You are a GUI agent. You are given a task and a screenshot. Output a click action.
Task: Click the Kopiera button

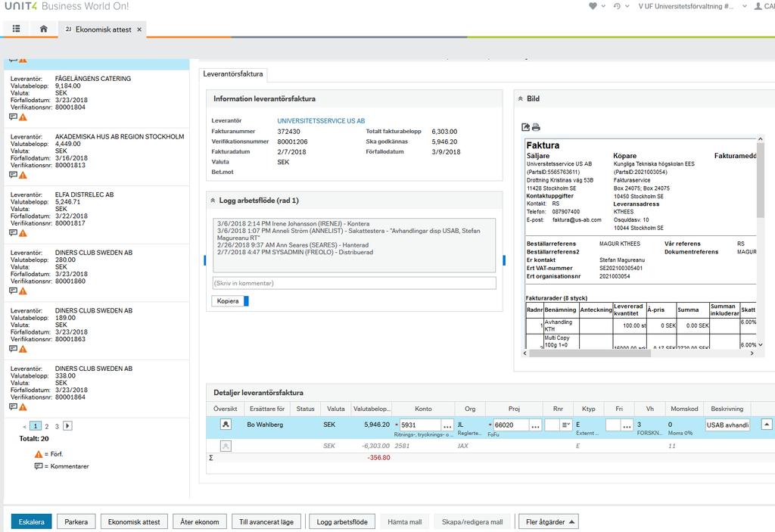228,300
